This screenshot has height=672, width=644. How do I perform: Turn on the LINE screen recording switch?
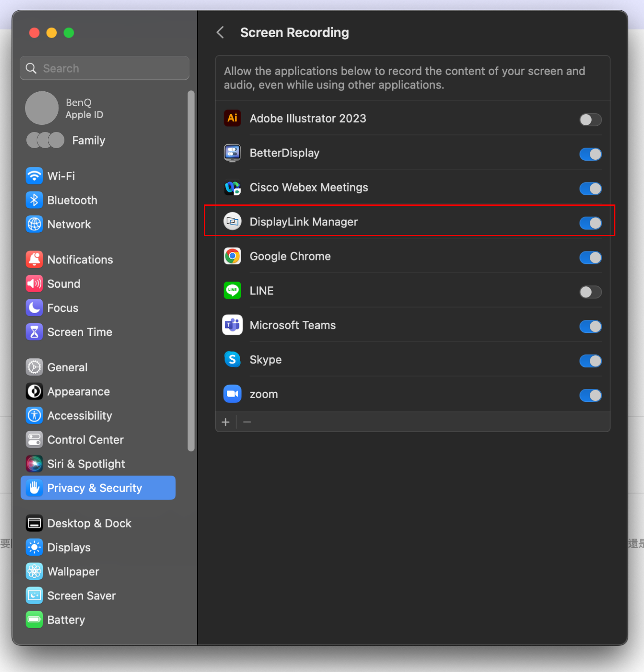pyautogui.click(x=590, y=292)
